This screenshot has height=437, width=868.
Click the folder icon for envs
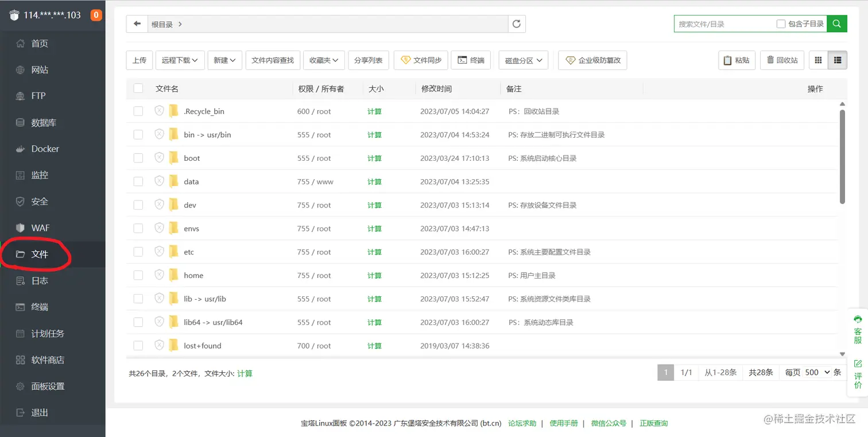tap(174, 228)
